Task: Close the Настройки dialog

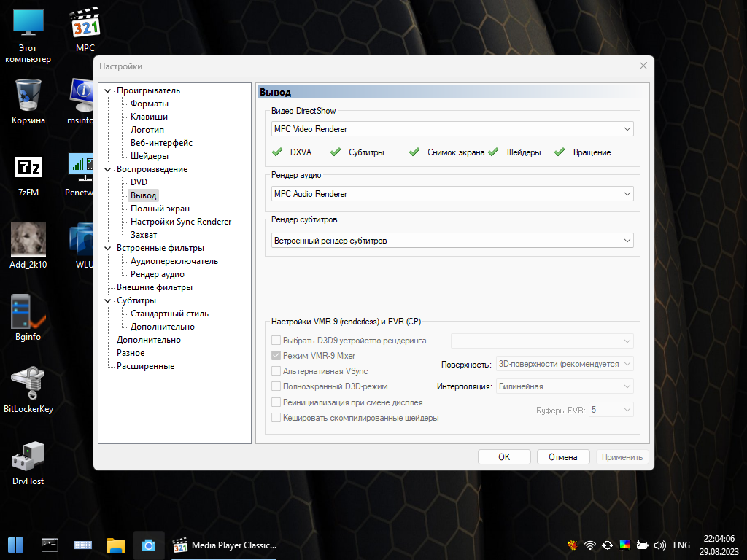Action: [643, 66]
